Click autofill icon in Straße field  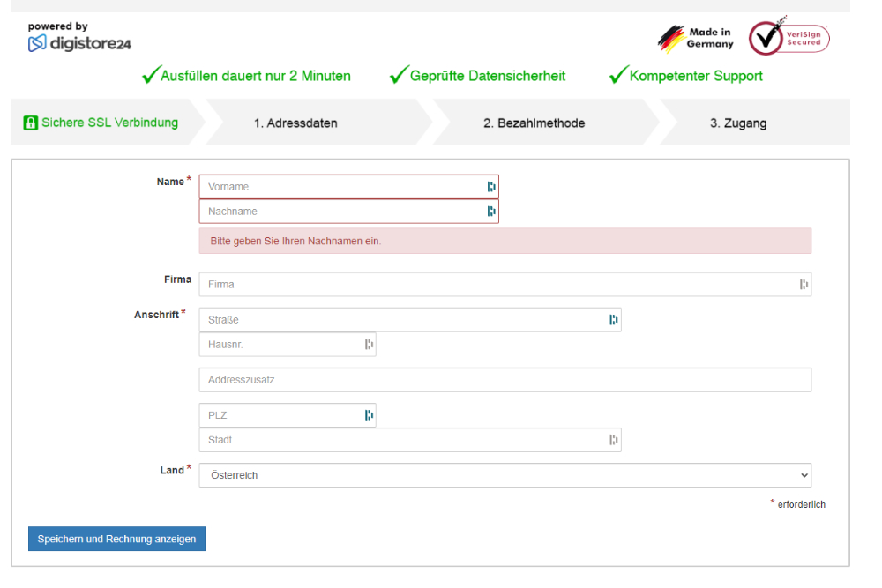point(614,320)
